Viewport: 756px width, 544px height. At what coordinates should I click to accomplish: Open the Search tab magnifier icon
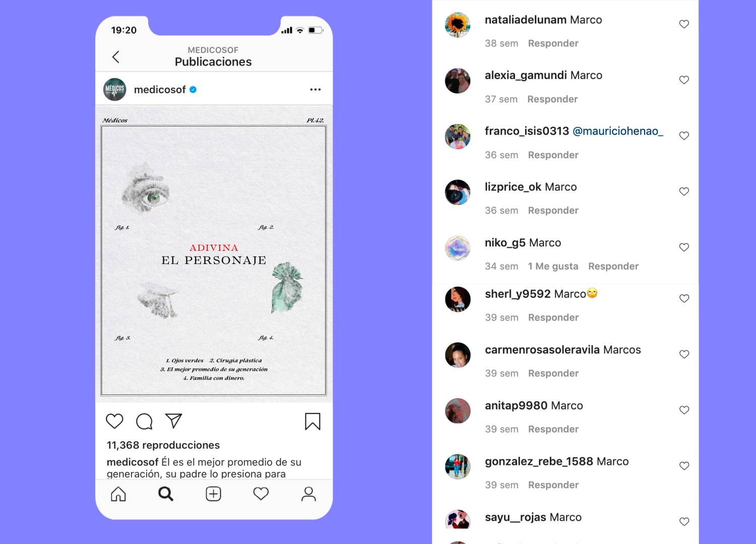point(166,494)
